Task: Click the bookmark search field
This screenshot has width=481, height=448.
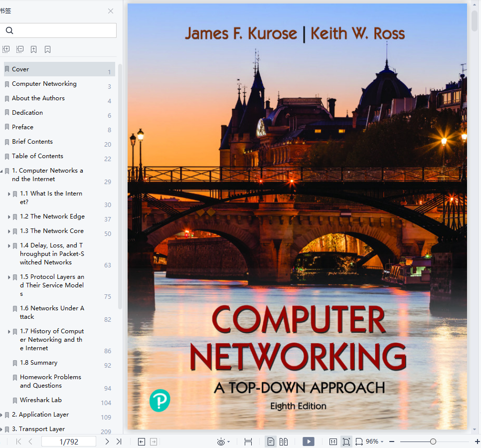Action: point(58,30)
